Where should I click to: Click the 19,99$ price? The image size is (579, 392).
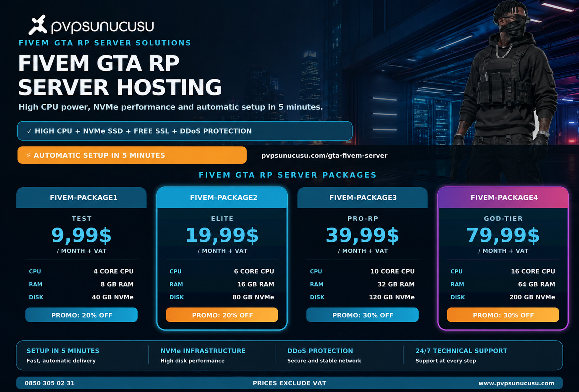[x=222, y=235]
